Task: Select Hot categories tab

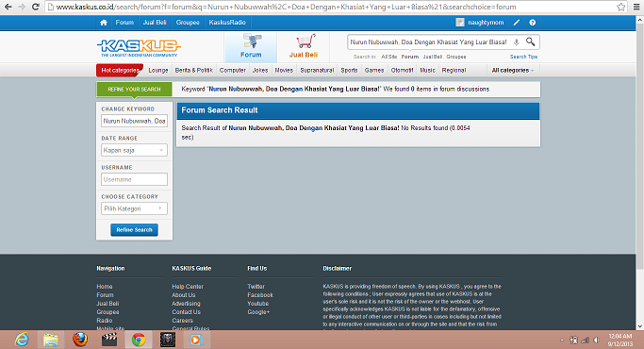Action: [120, 71]
